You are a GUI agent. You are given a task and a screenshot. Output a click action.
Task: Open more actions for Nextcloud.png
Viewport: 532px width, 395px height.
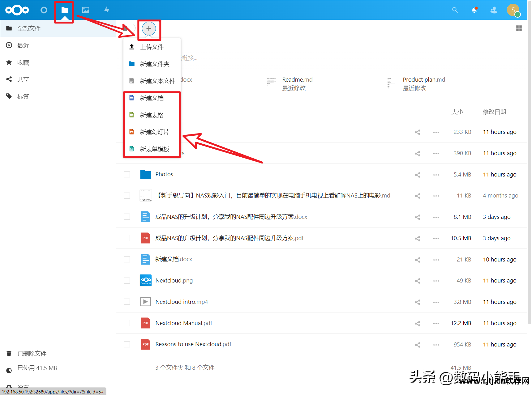436,281
